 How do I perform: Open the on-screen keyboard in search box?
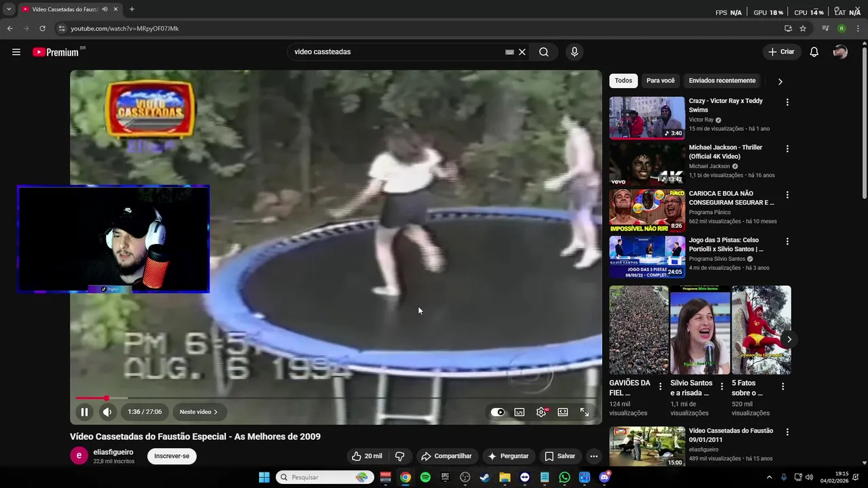point(509,52)
